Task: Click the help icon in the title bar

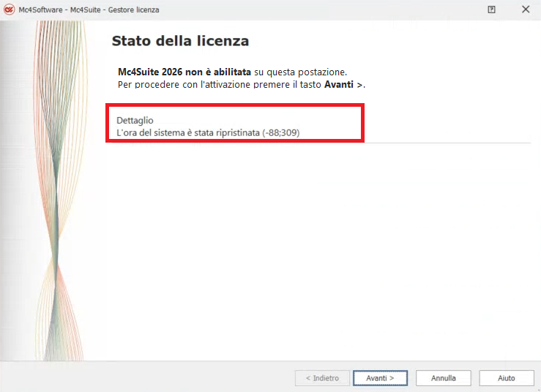Action: click(x=491, y=10)
